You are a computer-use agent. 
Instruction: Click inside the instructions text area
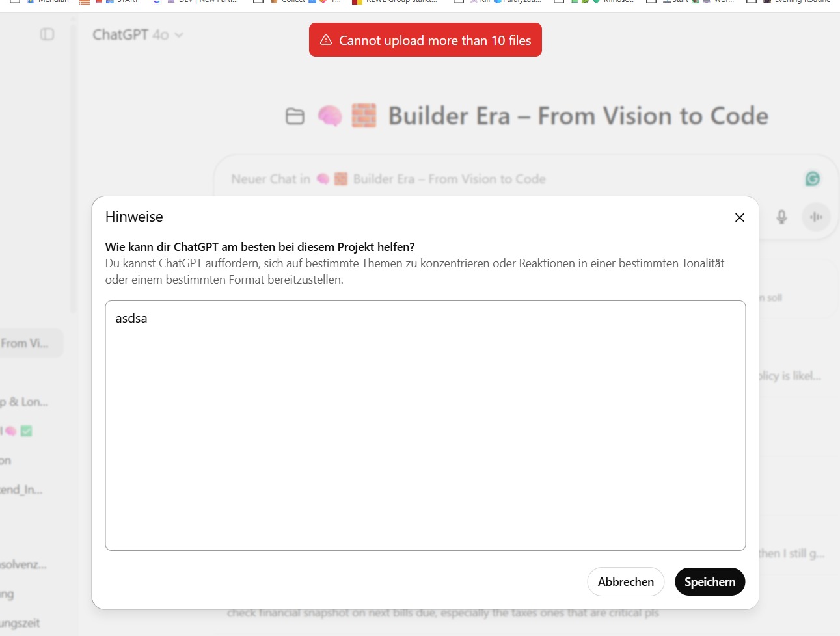426,425
